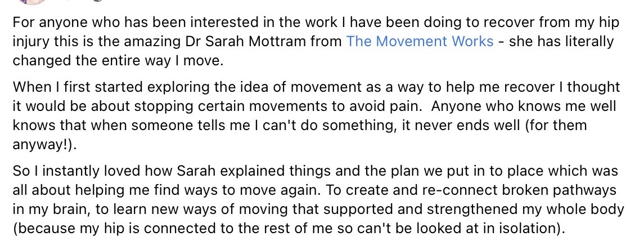Click the phrase 'strengthened my whole body'
The width and height of the screenshot is (644, 241).
[x=526, y=209]
